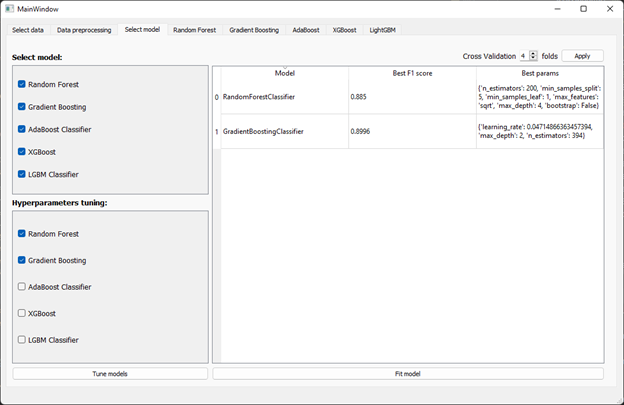Select RandomForest best params cell
Viewport: 624px width, 405px height.
[540, 97]
